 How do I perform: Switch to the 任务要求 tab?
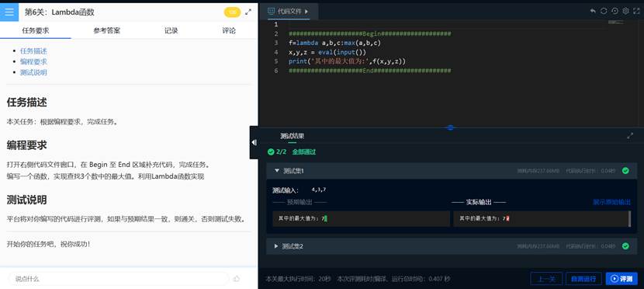point(36,30)
